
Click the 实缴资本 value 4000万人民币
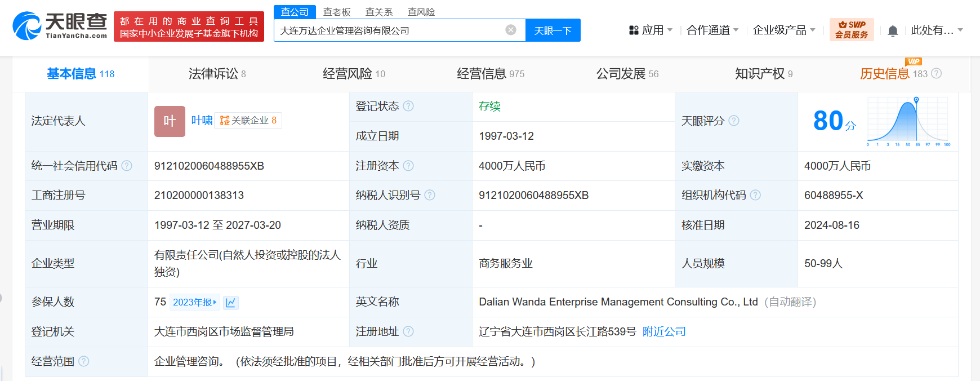click(x=838, y=166)
